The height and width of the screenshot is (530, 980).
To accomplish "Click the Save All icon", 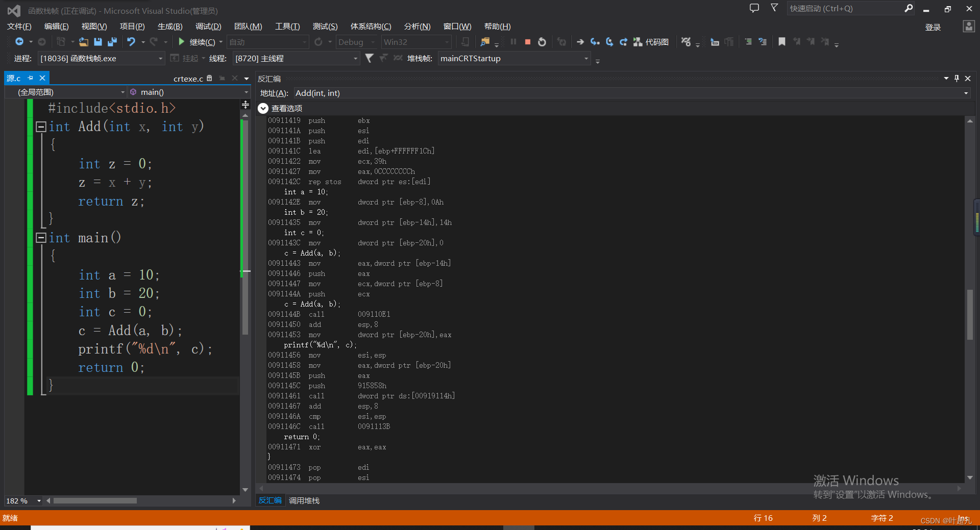I will (112, 42).
